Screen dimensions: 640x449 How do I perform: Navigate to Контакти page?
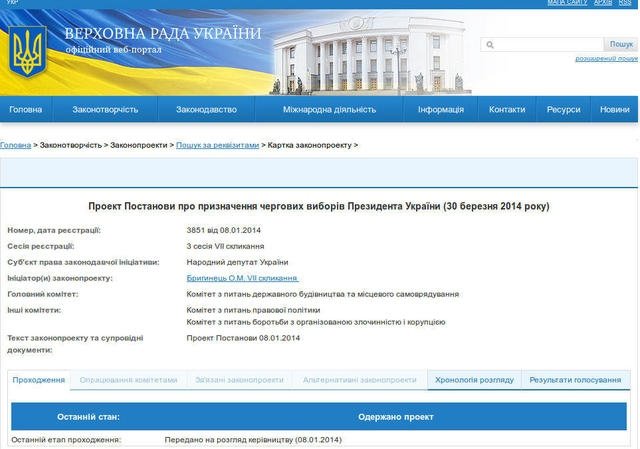coord(507,109)
